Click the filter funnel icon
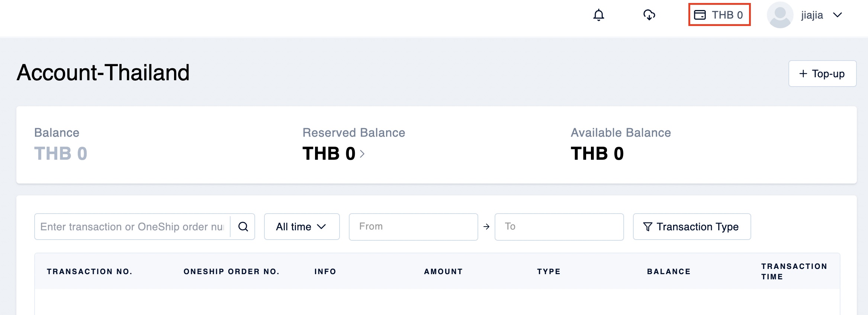The width and height of the screenshot is (868, 315). [x=647, y=227]
